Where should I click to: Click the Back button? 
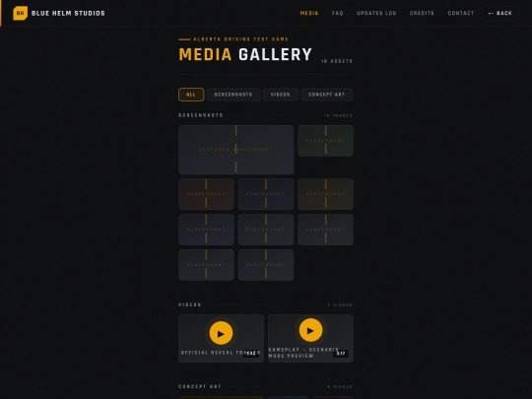[500, 13]
